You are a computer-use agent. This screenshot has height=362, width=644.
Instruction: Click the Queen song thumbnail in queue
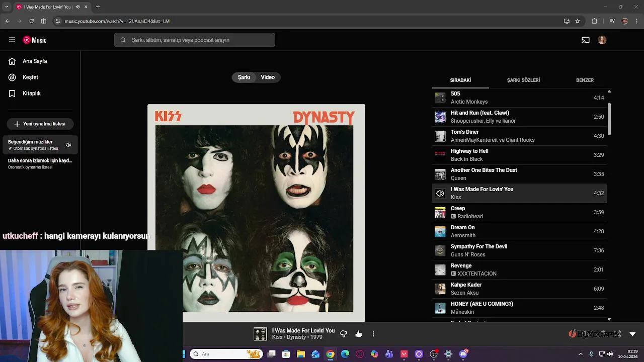[440, 174]
